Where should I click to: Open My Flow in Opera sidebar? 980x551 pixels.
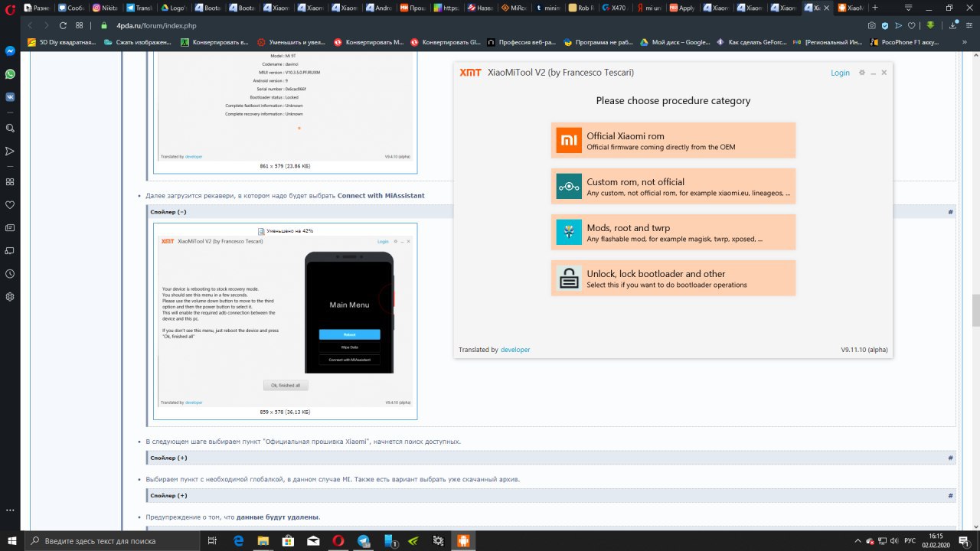[10, 152]
